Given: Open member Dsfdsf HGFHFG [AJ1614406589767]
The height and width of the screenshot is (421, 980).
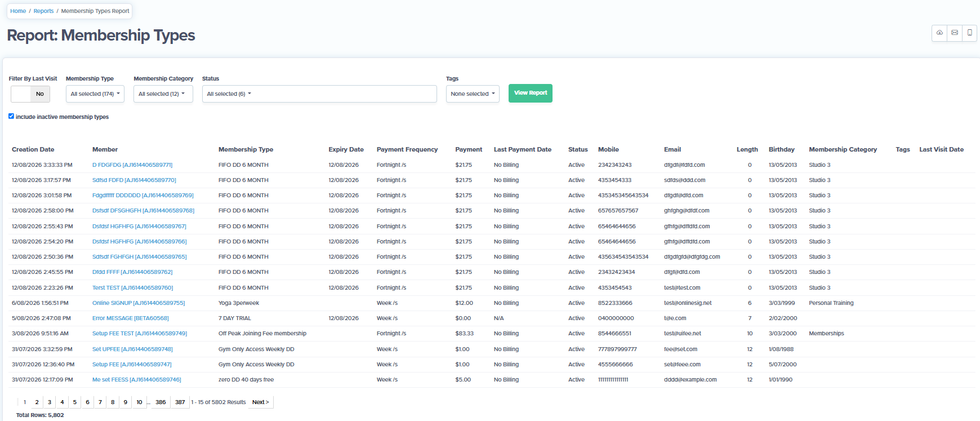Looking at the screenshot, I should (x=139, y=227).
